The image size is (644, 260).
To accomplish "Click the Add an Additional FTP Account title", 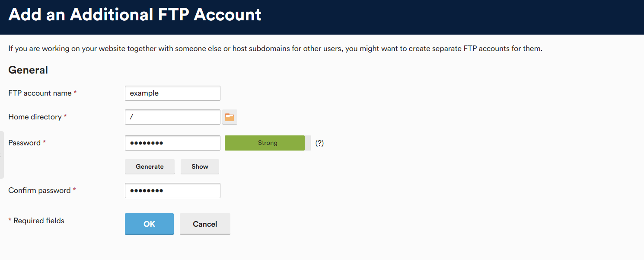I will [135, 15].
